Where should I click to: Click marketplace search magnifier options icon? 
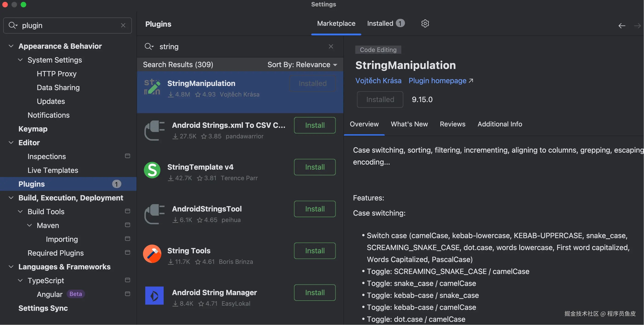click(149, 46)
